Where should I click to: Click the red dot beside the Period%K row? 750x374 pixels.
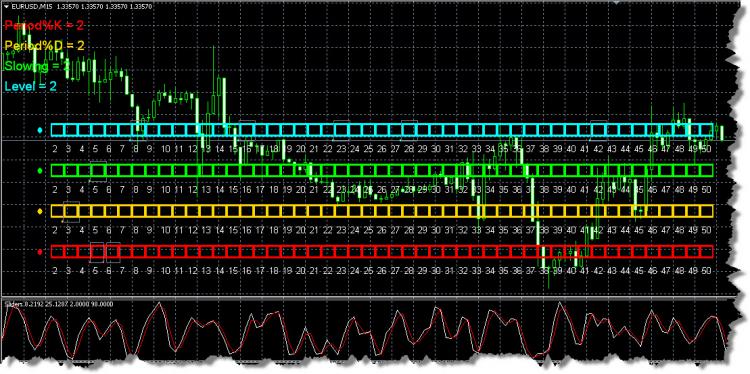[40, 252]
